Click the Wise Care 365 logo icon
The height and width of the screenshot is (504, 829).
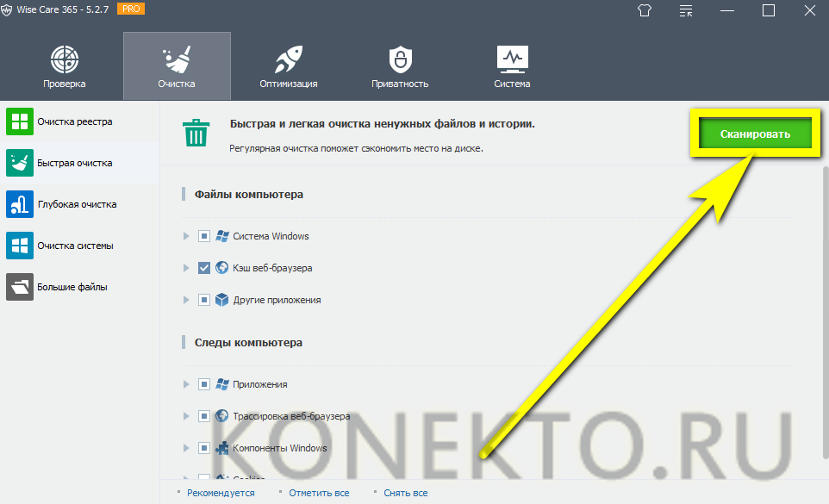(x=7, y=10)
